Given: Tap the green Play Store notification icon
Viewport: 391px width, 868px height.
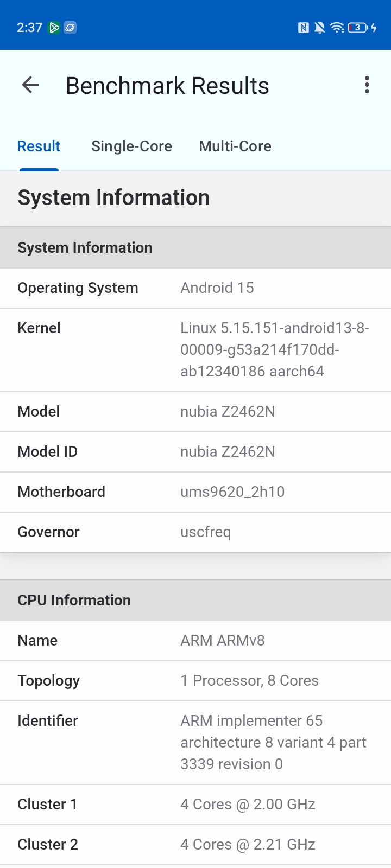Looking at the screenshot, I should (54, 28).
